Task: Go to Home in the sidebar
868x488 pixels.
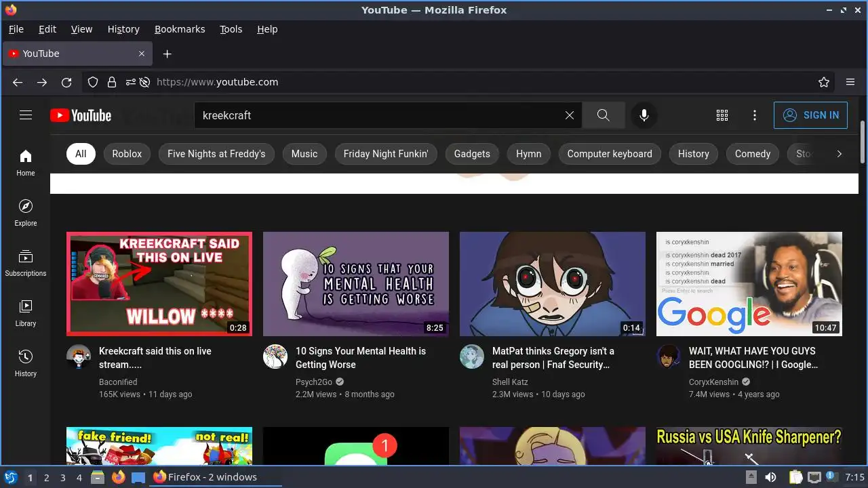Action: click(26, 163)
